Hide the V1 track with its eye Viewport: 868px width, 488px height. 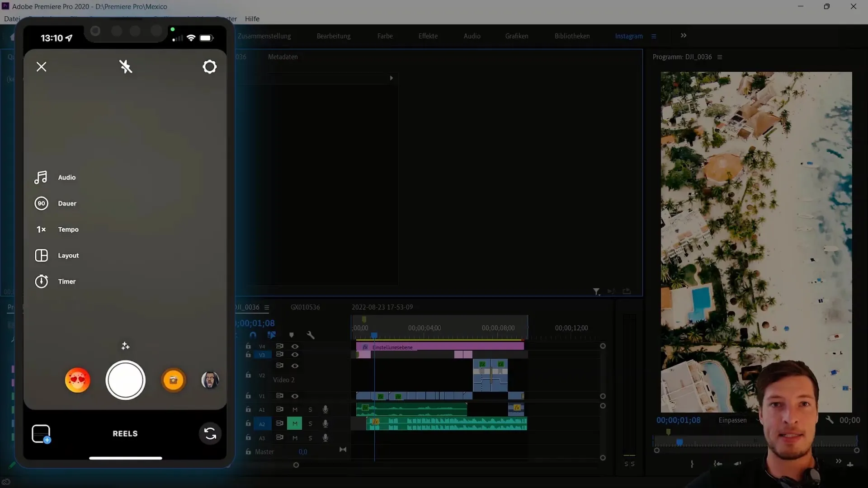click(295, 396)
